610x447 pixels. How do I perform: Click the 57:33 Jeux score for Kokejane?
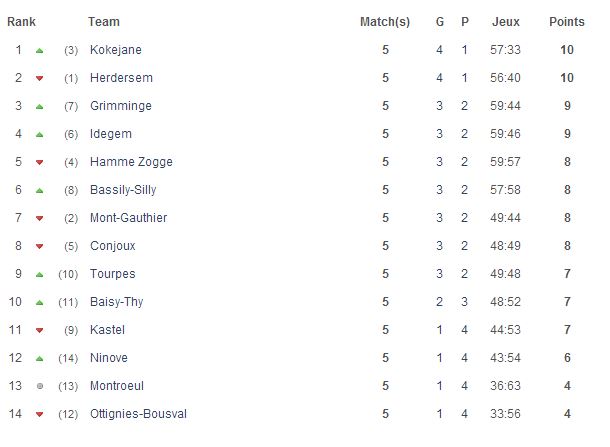[x=505, y=50]
